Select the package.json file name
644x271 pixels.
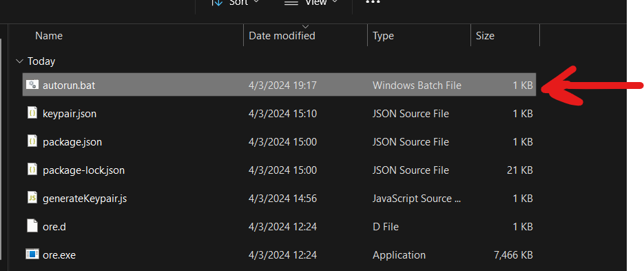click(72, 142)
